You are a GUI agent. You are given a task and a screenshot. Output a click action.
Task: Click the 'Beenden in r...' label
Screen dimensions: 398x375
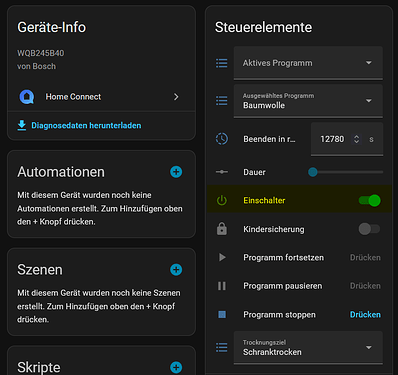pos(269,139)
